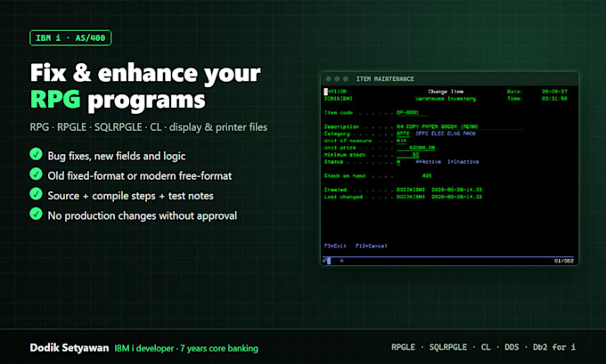Image resolution: width=606 pixels, height=364 pixels.
Task: Click Fix & enhance your headline text
Action: (x=145, y=73)
